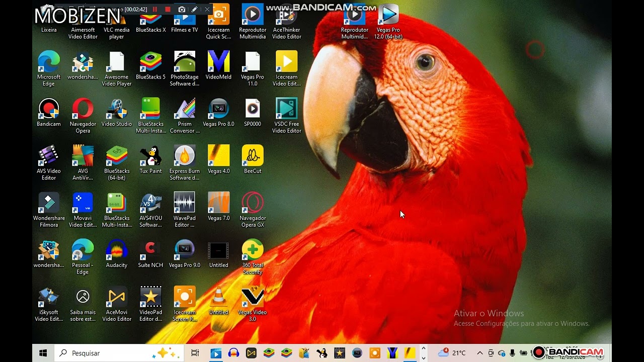Screen dimensions: 644x362
Task: Stop the recording with red square
Action: (x=168, y=10)
